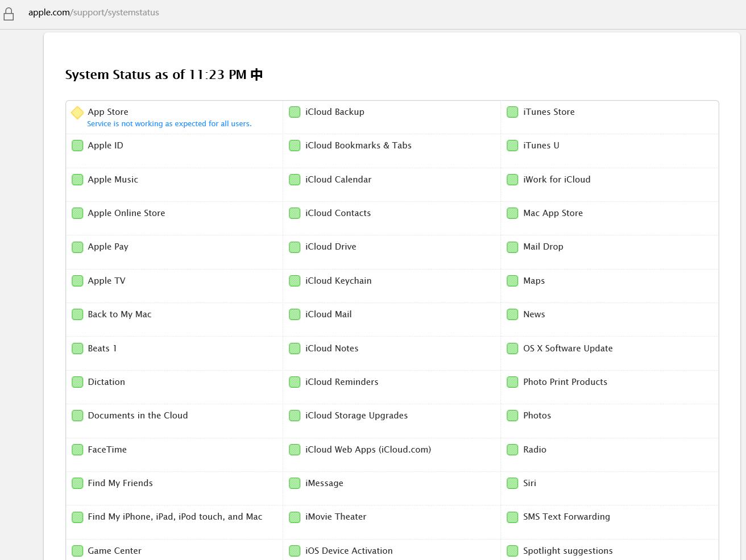
Task: Click iCloud Storage Upgrades label
Action: click(357, 416)
